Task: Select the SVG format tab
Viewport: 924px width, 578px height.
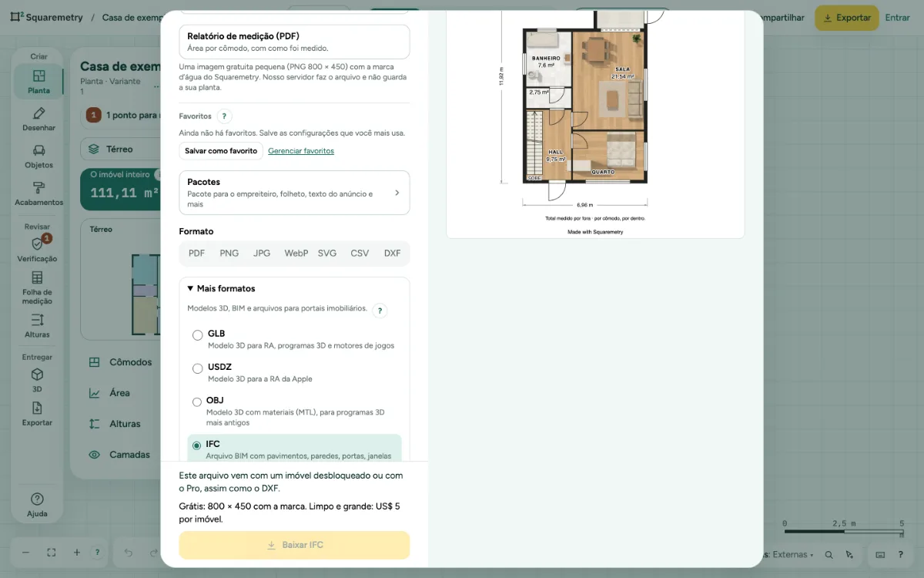Action: 327,253
